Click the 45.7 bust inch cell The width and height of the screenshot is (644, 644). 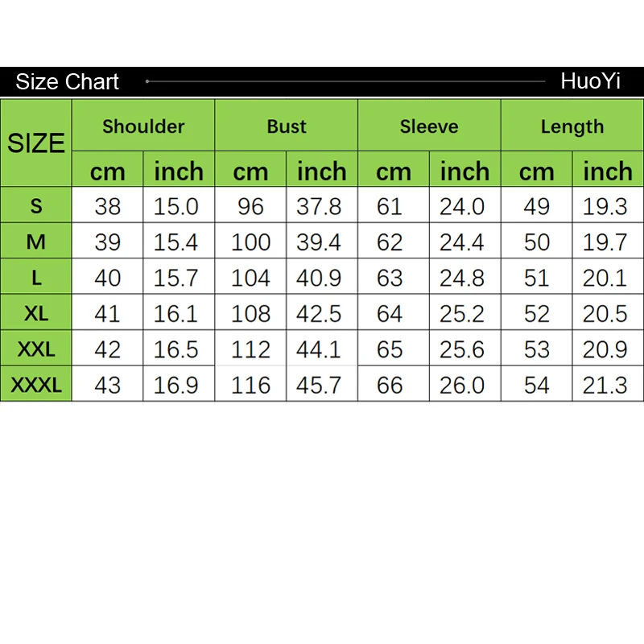[x=320, y=385]
